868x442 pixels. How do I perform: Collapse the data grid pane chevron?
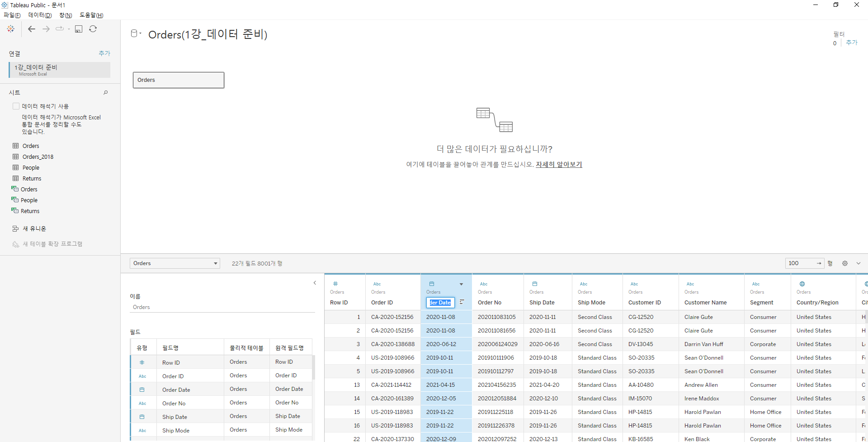click(x=859, y=263)
